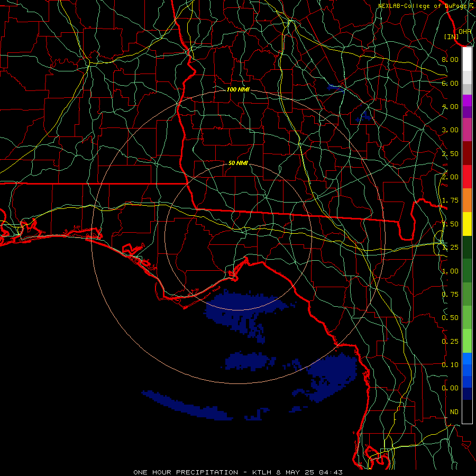The width and height of the screenshot is (476, 476).
Task: Click the 'ND' legend label
Action: click(x=454, y=412)
